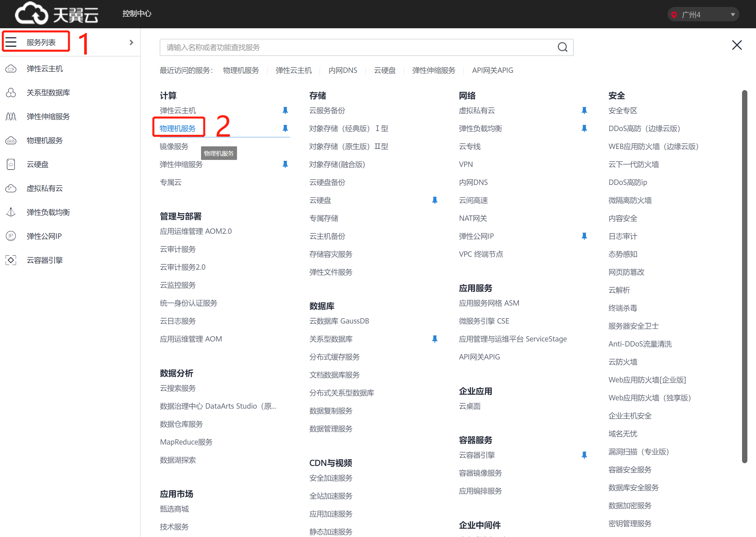The image size is (756, 537).
Task: Click the 云硬盘 sidebar icon
Action: [x=11, y=164]
